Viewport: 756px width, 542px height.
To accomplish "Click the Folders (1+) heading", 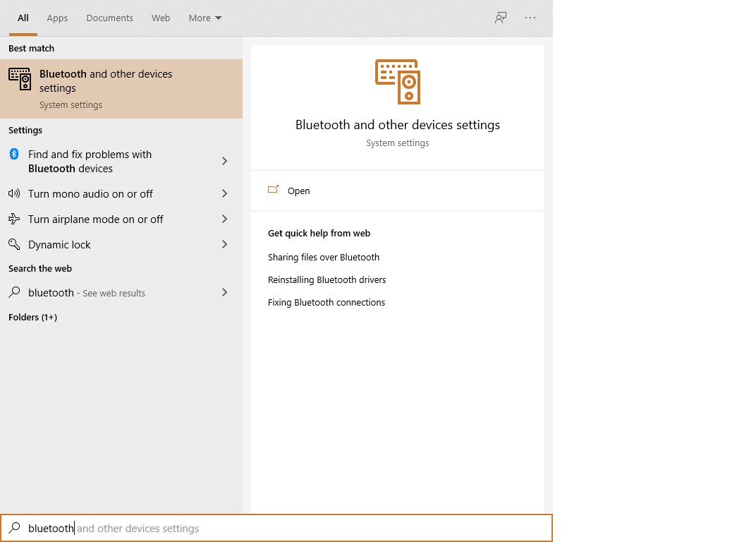I will (32, 317).
